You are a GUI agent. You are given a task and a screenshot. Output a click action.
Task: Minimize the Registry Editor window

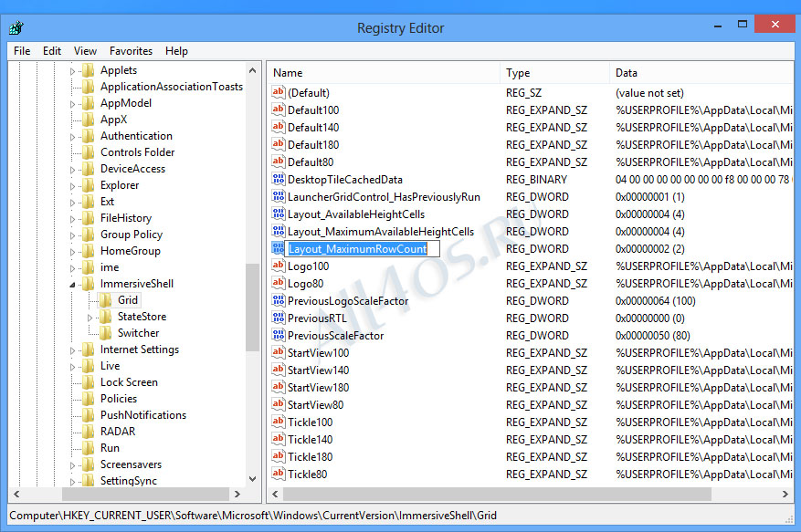coord(718,25)
